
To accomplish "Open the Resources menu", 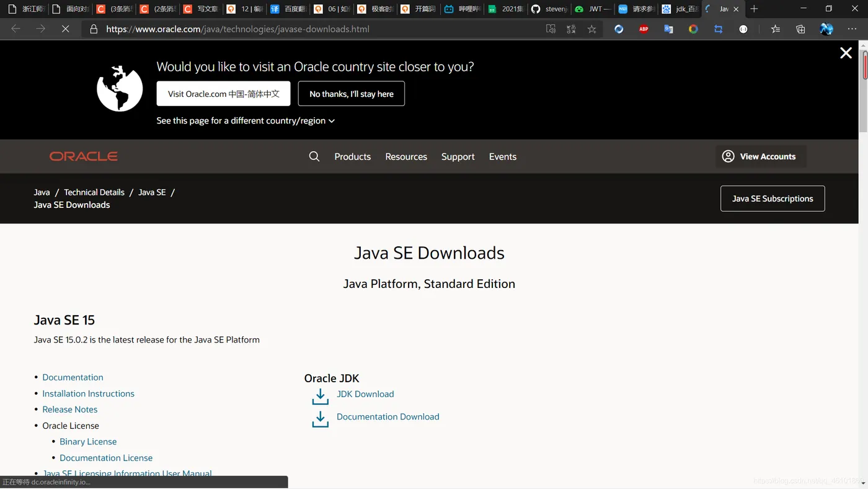I will click(x=406, y=156).
